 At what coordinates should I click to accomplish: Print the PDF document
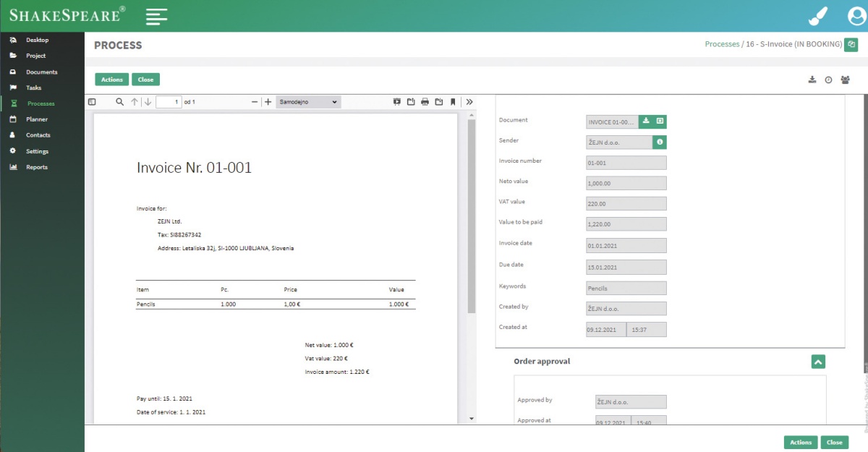pos(425,102)
